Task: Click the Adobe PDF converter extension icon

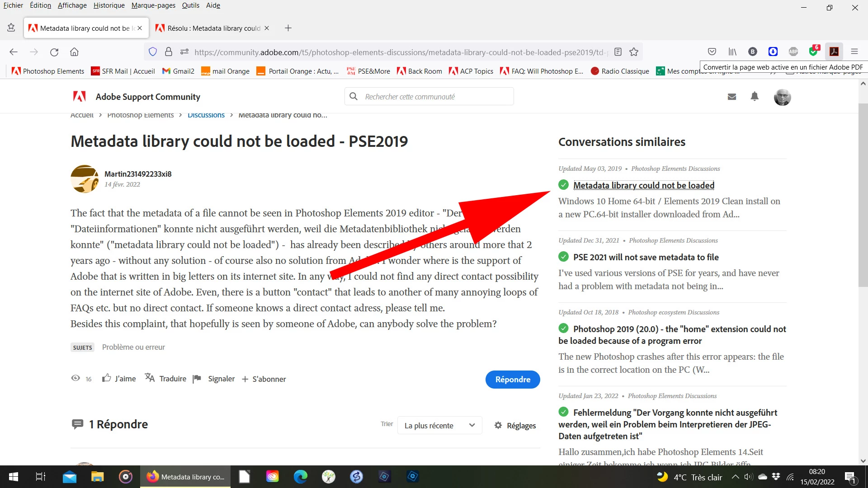Action: tap(834, 52)
